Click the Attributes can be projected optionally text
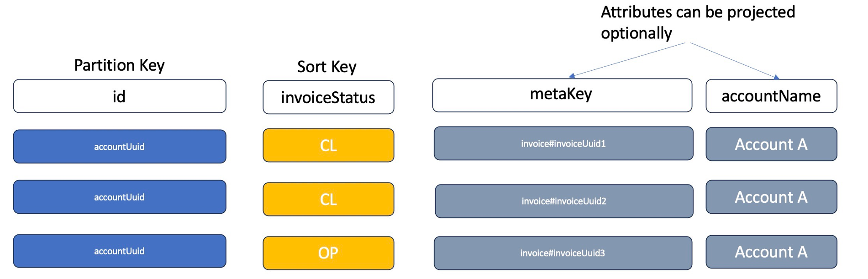This screenshot has width=868, height=279. 698,22
